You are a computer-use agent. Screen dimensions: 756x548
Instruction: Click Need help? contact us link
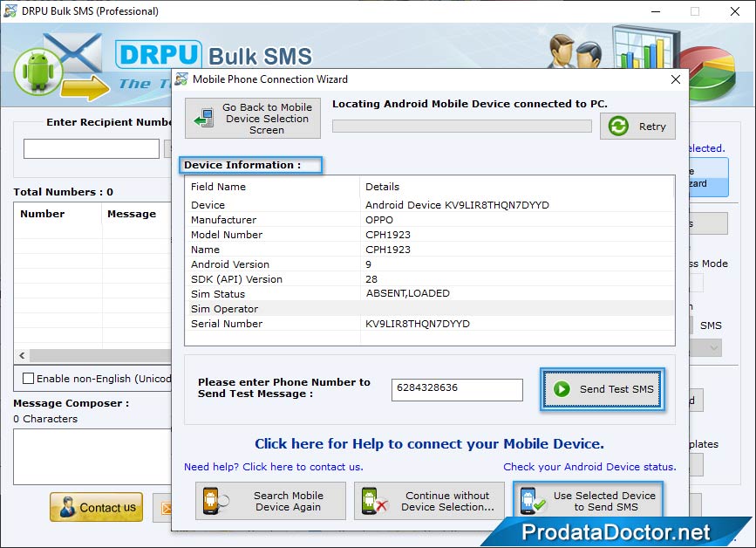(274, 467)
